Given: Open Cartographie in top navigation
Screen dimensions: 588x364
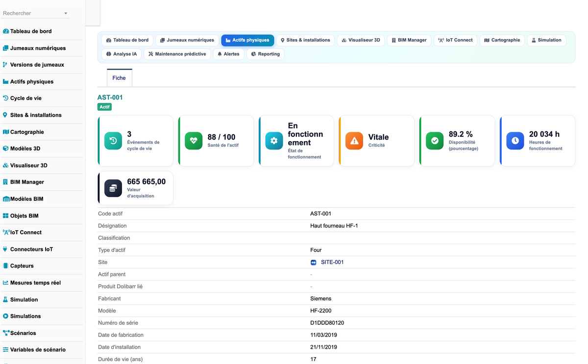Looking at the screenshot, I should [x=502, y=40].
